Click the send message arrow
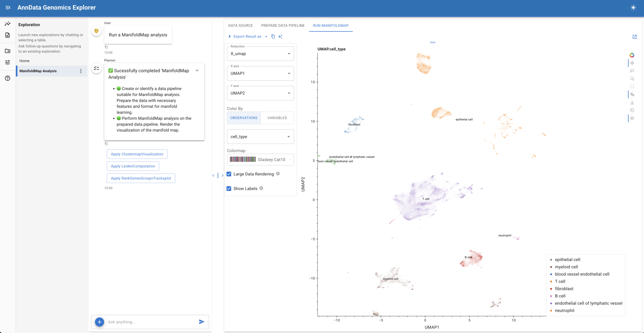The height and width of the screenshot is (333, 644). 201,322
